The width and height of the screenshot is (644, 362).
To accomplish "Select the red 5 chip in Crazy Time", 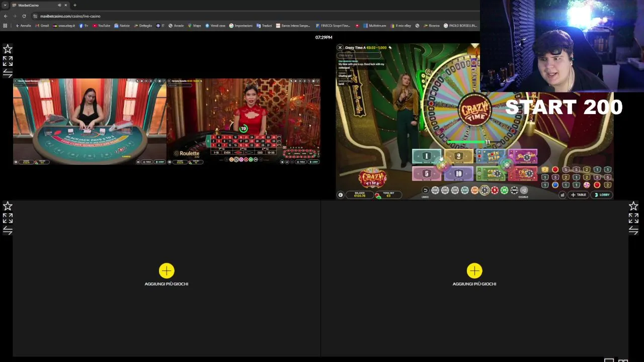I will [495, 190].
